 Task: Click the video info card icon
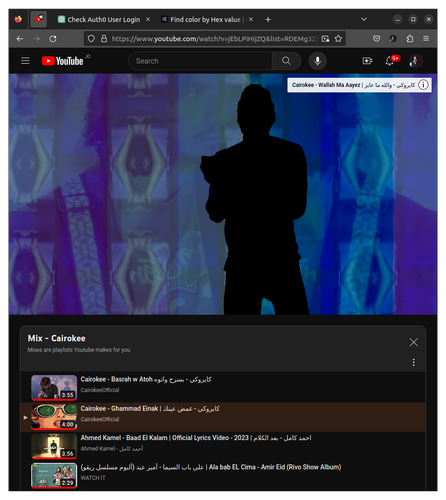(423, 85)
